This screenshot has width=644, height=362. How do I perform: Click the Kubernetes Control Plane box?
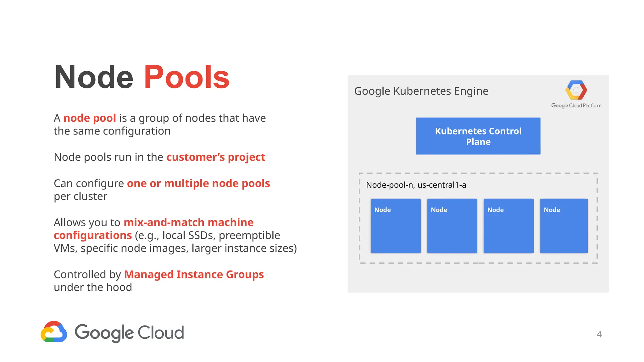pos(478,136)
